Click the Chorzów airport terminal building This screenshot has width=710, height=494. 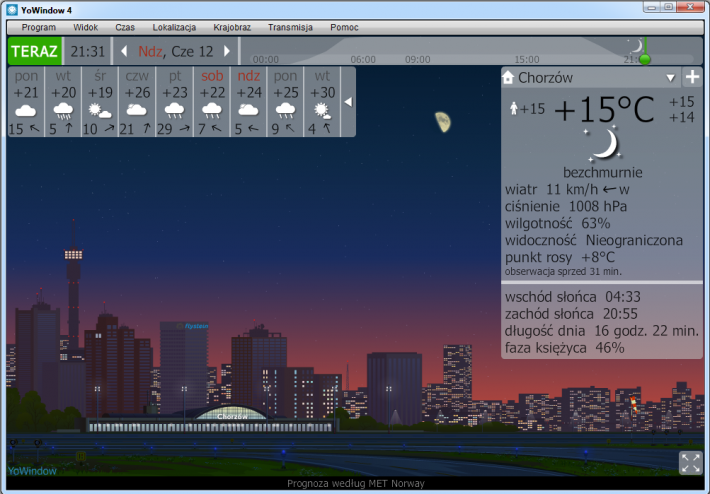click(212, 419)
